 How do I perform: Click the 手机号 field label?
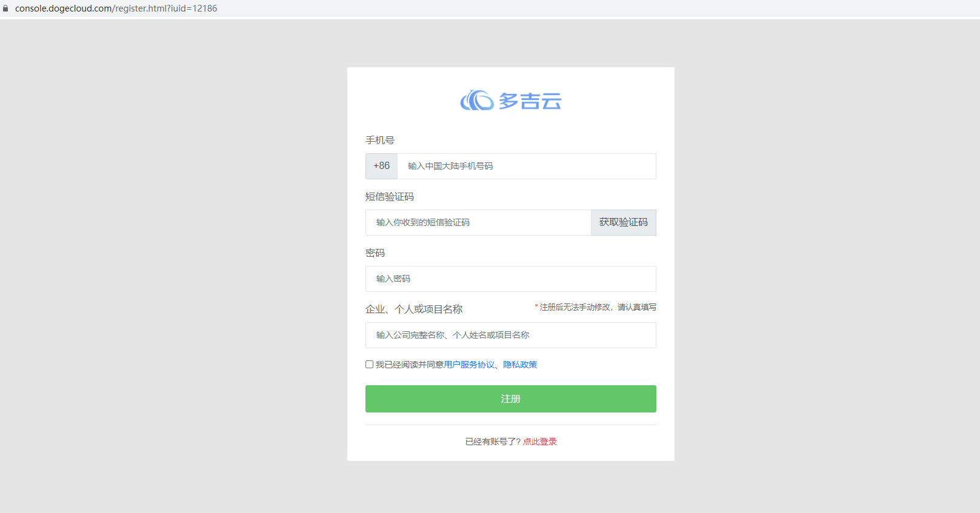pyautogui.click(x=380, y=140)
